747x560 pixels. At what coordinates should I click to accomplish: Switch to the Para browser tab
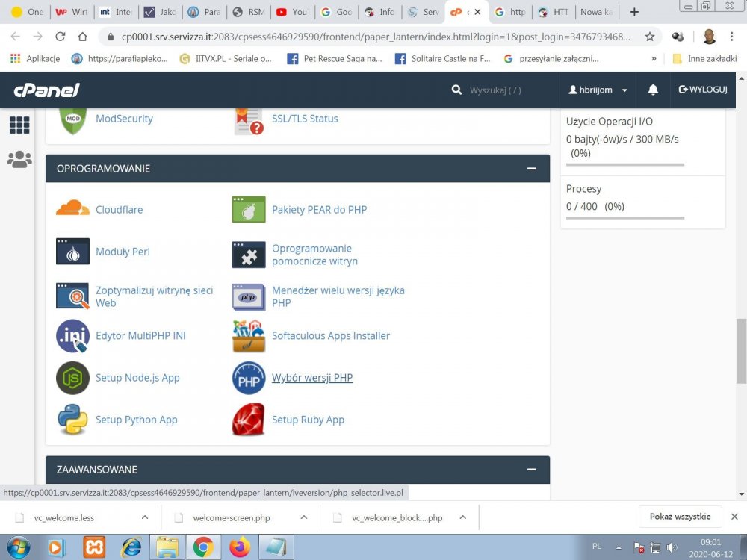tap(205, 12)
